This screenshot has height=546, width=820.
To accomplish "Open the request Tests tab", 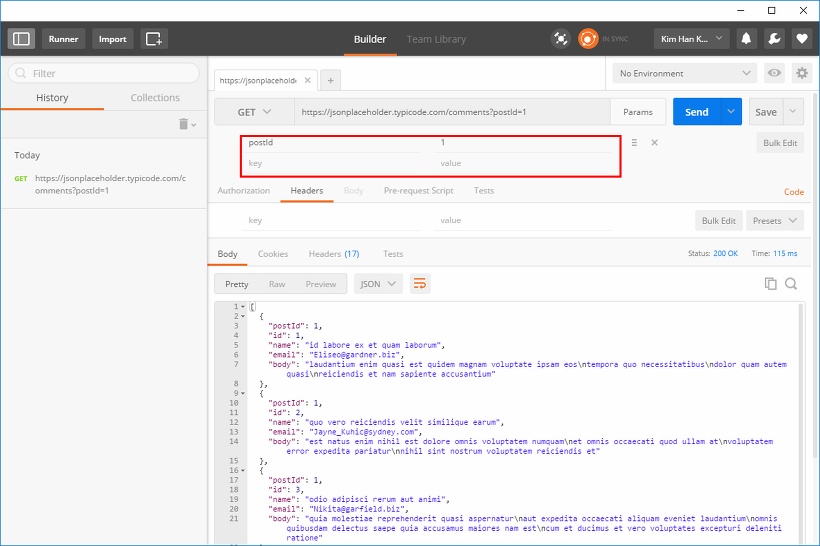I will pyautogui.click(x=484, y=191).
